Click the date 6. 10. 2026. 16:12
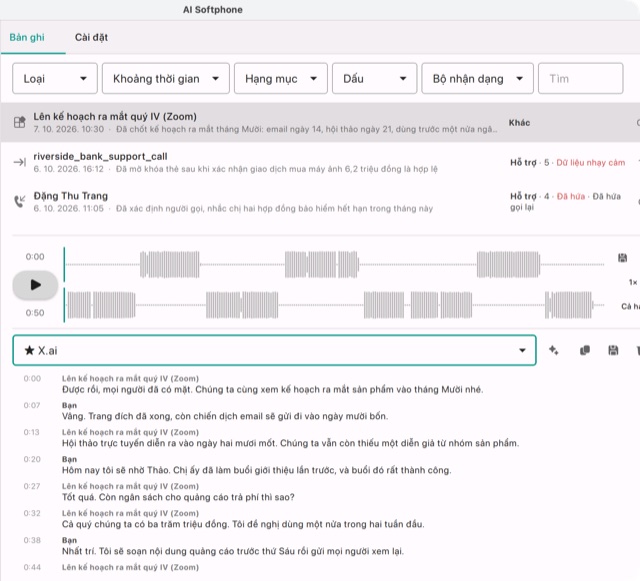Viewport: 640px width, 581px height. pos(69,169)
